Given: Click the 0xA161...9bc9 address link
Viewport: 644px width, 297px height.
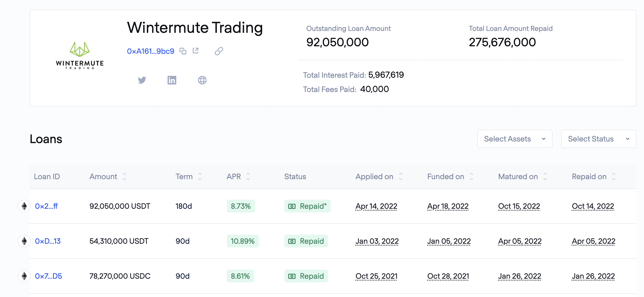Looking at the screenshot, I should (x=150, y=51).
